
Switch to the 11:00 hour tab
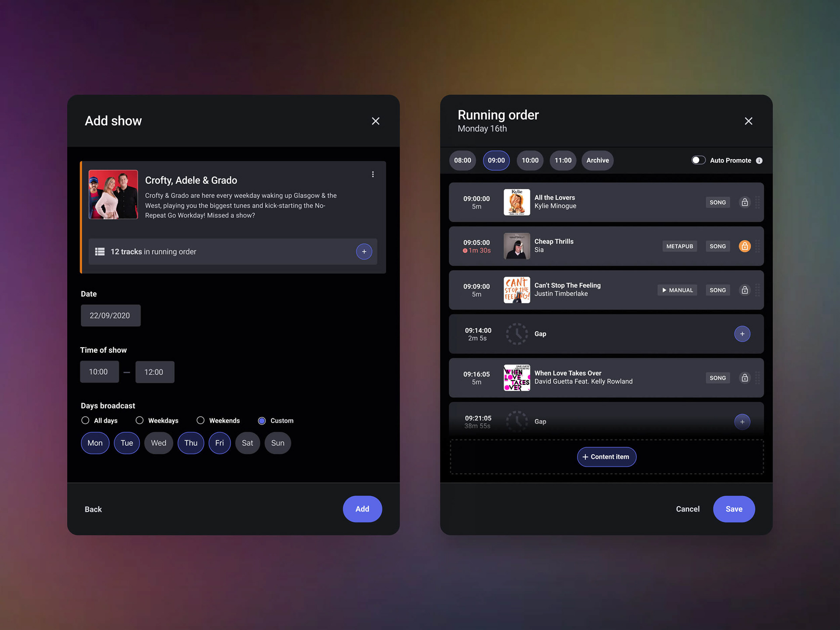point(563,160)
